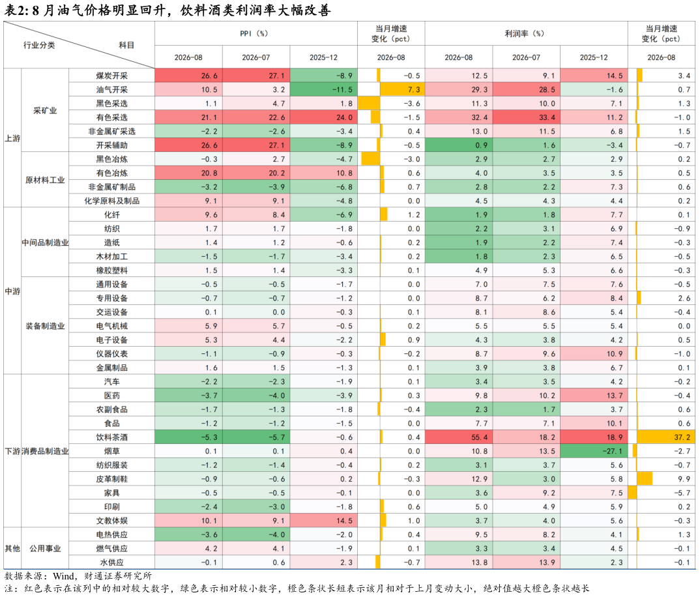Click the 装备制造业 sector cell
Image resolution: width=700 pixels, height=597 pixels.
click(x=45, y=326)
